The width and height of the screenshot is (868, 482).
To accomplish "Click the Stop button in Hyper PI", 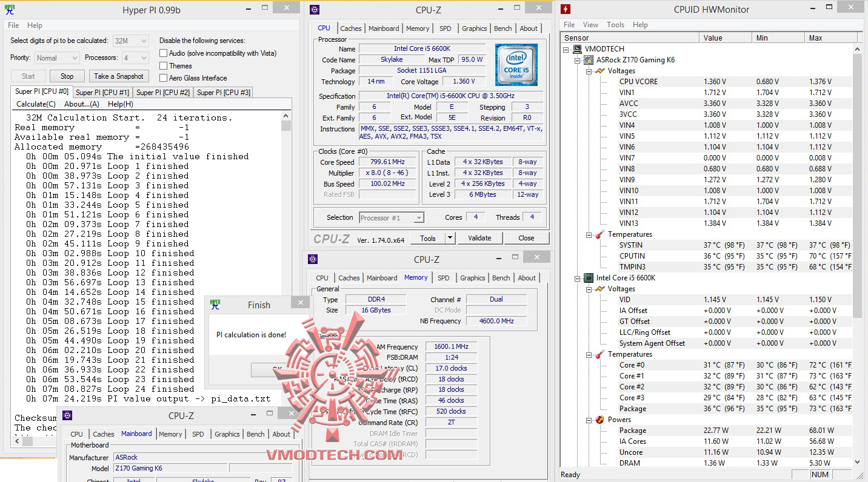I will click(67, 76).
